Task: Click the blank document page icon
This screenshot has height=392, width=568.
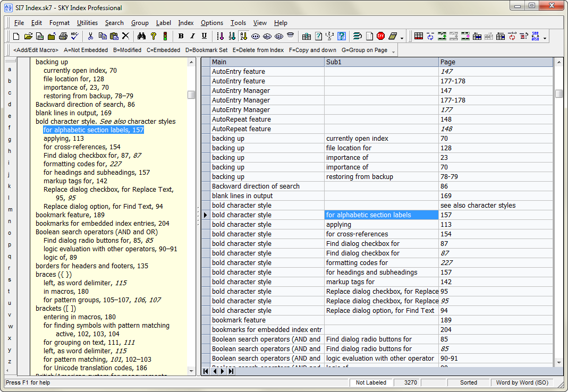Action: 369,36
